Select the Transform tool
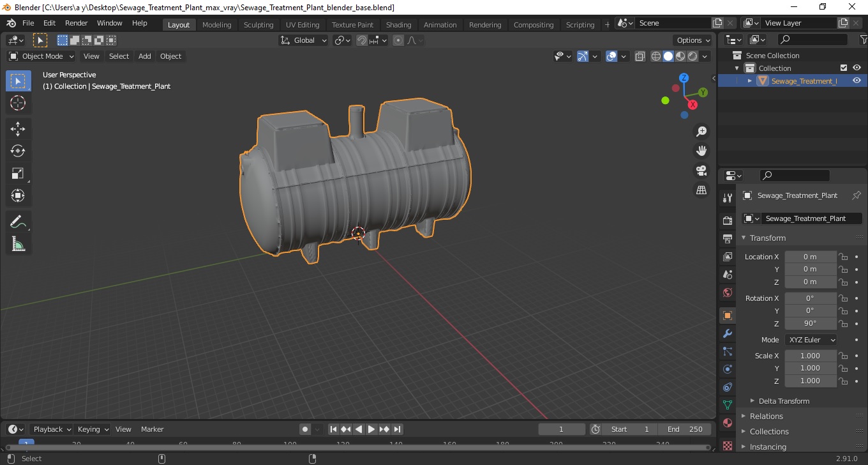The image size is (868, 465). [x=18, y=195]
